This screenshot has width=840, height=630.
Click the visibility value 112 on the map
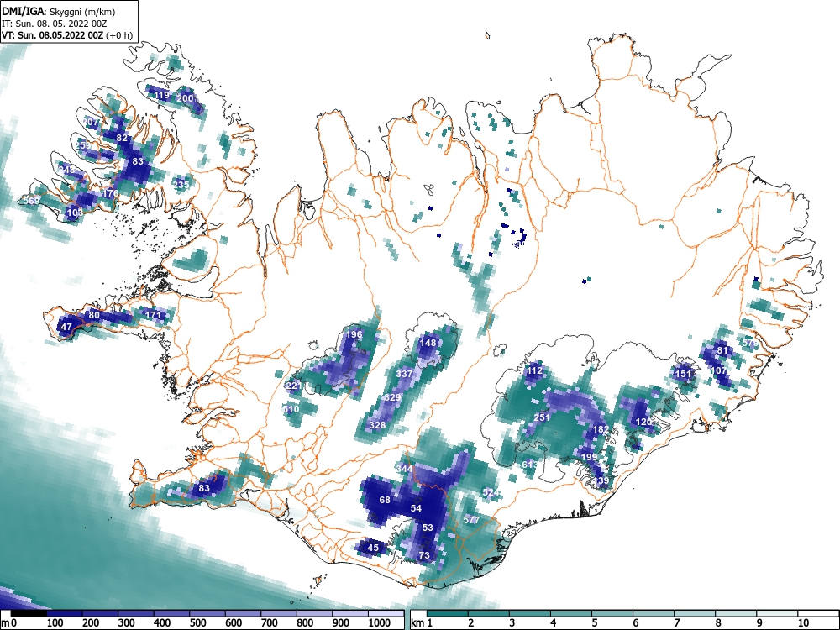click(x=534, y=370)
